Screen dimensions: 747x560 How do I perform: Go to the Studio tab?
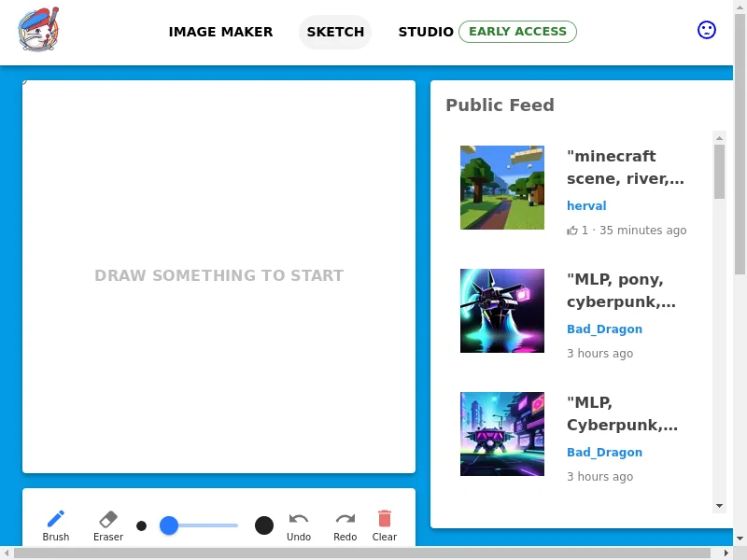(x=426, y=32)
